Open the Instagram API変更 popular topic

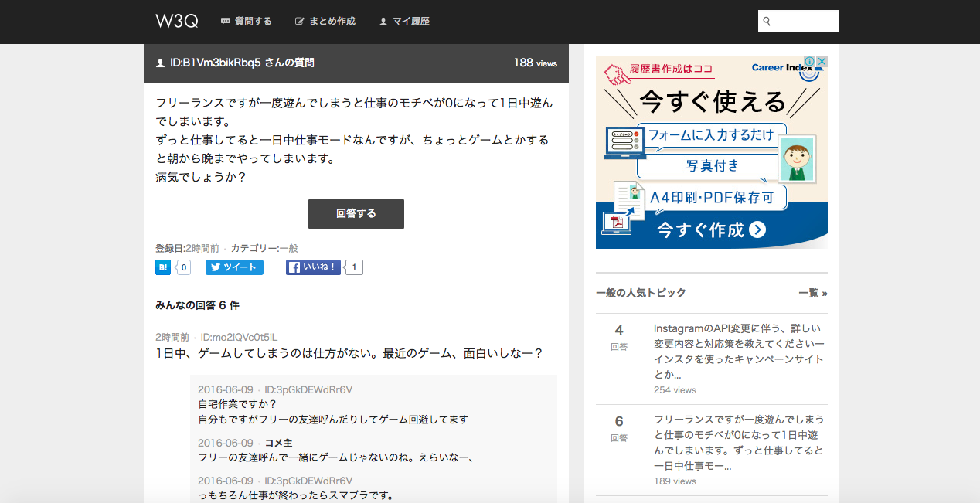tap(740, 352)
